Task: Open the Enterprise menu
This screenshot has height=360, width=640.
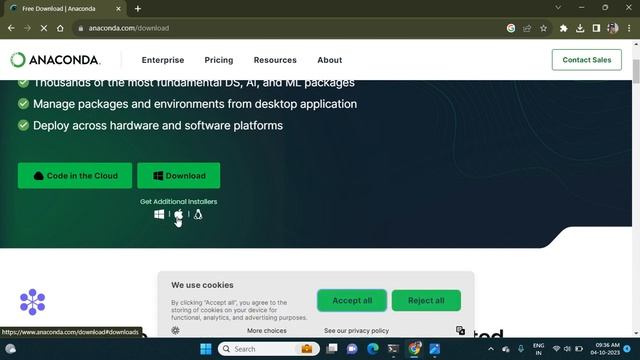Action: point(163,60)
